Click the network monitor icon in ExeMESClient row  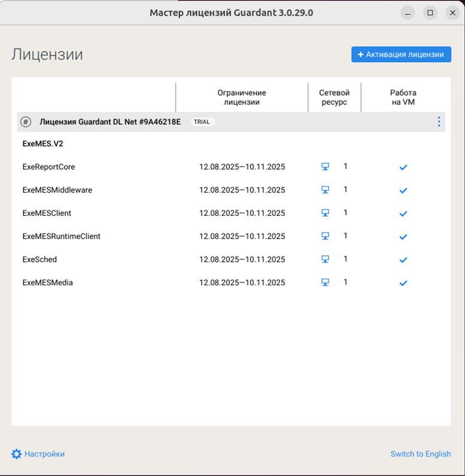[326, 213]
